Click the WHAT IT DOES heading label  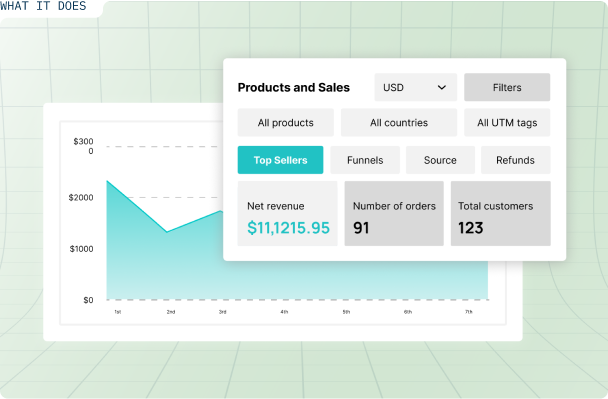point(43,6)
